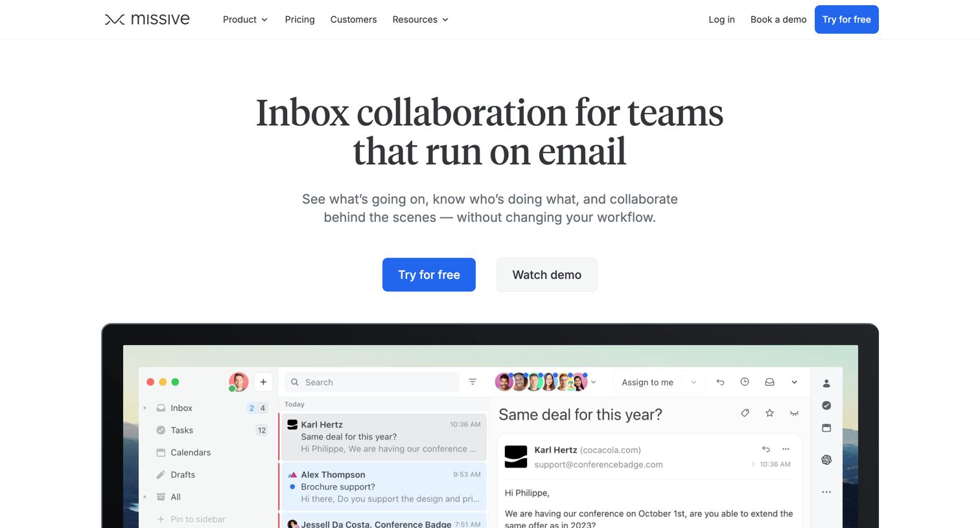Expand the Inbox tree arrow

coord(145,408)
